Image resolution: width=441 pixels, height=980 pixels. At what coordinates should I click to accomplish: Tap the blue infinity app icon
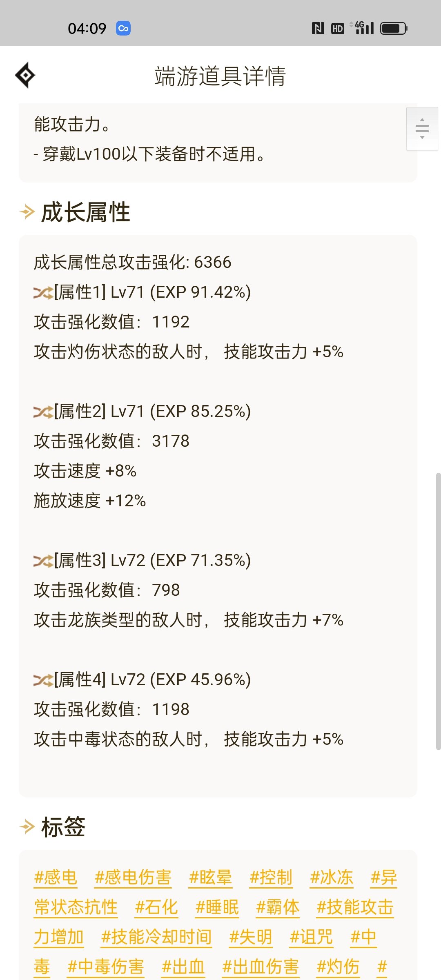pyautogui.click(x=123, y=28)
